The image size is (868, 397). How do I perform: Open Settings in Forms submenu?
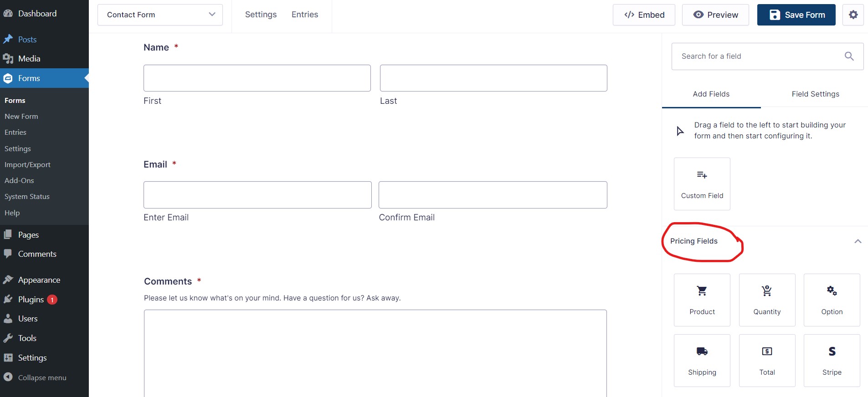point(18,149)
